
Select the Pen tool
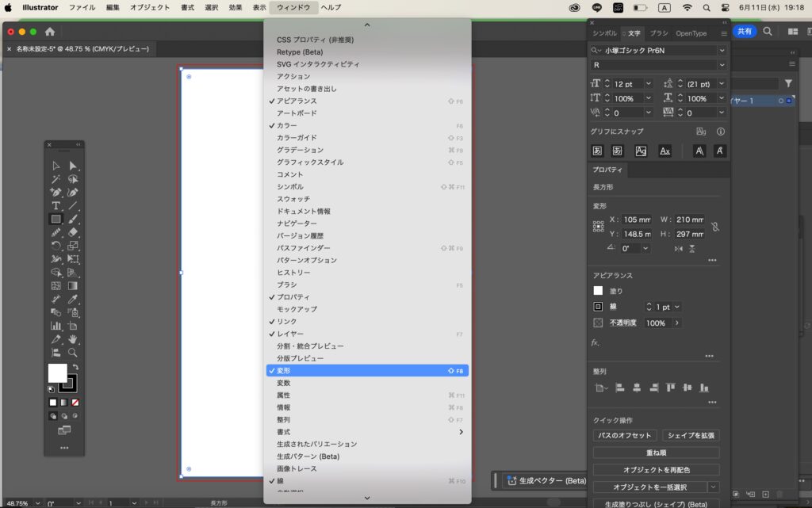click(56, 193)
